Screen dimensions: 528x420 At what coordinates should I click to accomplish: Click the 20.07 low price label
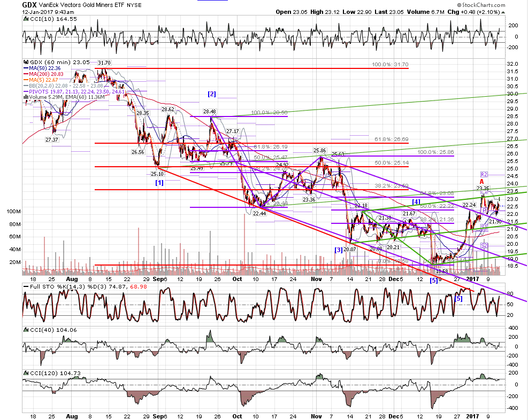349,249
